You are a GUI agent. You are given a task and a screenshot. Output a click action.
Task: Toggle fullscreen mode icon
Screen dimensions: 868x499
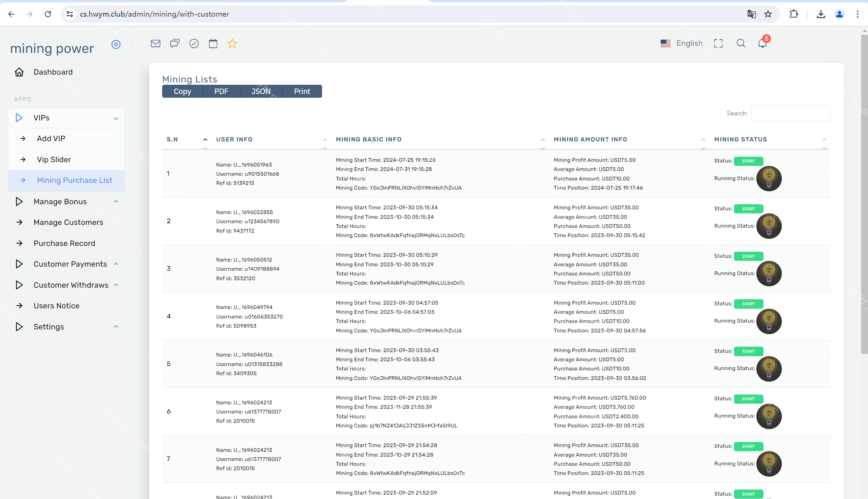pos(718,43)
